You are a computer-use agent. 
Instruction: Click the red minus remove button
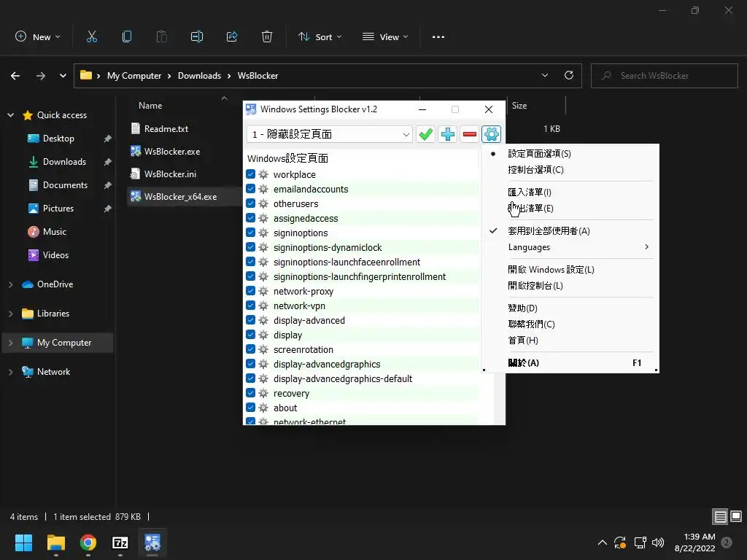[469, 134]
